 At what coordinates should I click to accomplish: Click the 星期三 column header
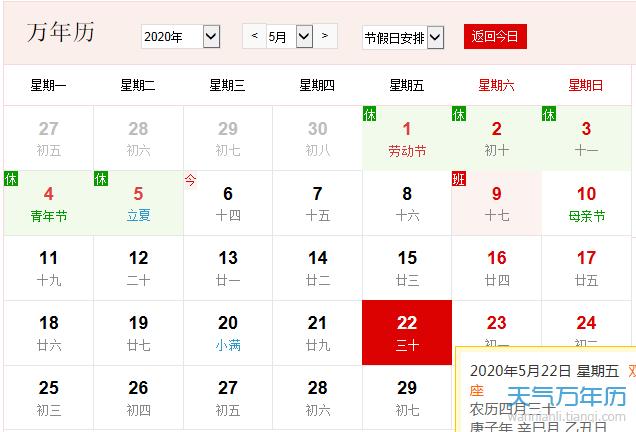[x=228, y=85]
